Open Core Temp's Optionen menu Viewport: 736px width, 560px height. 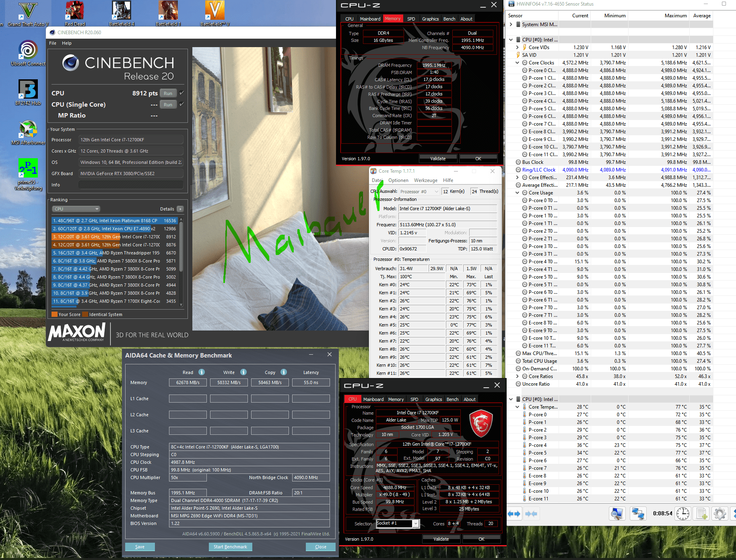click(398, 180)
